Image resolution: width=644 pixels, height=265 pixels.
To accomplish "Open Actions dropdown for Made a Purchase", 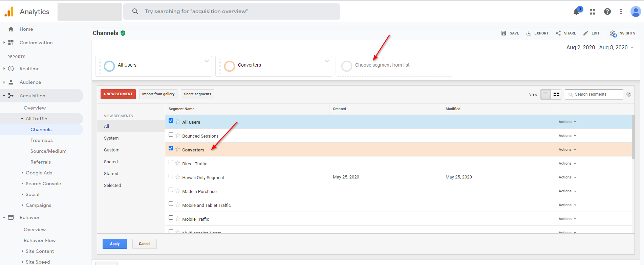I will (x=567, y=191).
